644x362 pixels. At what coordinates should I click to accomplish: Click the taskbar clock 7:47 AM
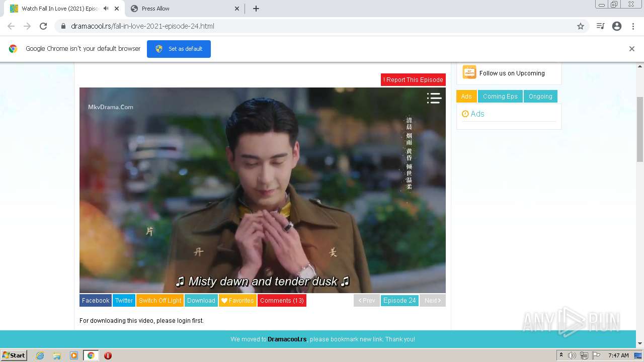click(618, 355)
